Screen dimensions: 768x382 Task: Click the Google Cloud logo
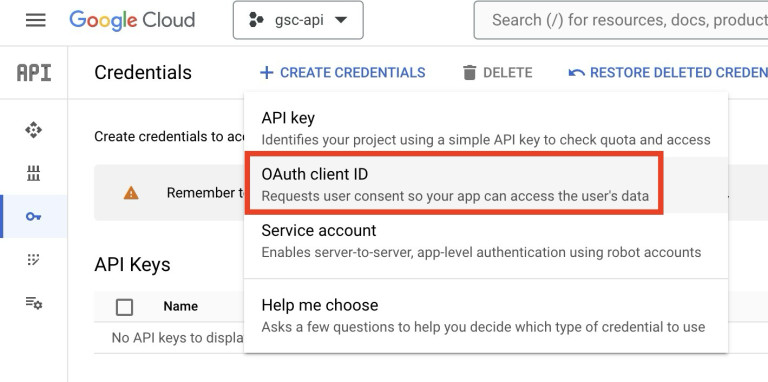132,21
